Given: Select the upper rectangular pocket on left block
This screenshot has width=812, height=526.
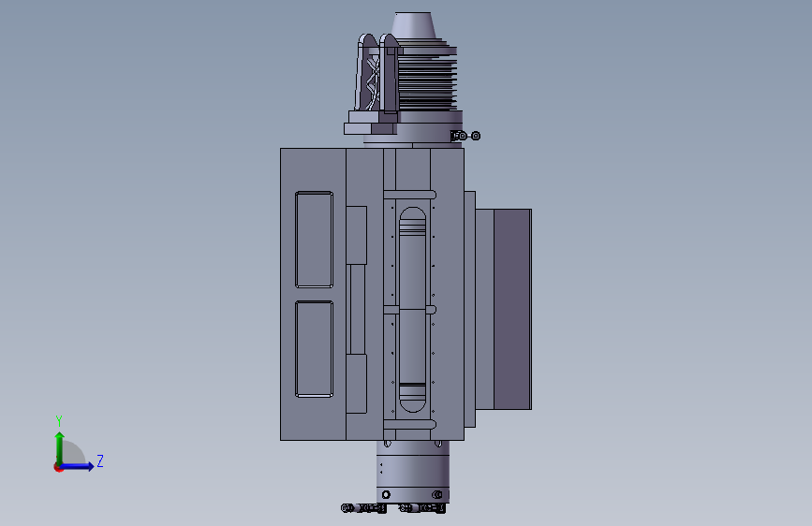Looking at the screenshot, I should coord(314,240).
